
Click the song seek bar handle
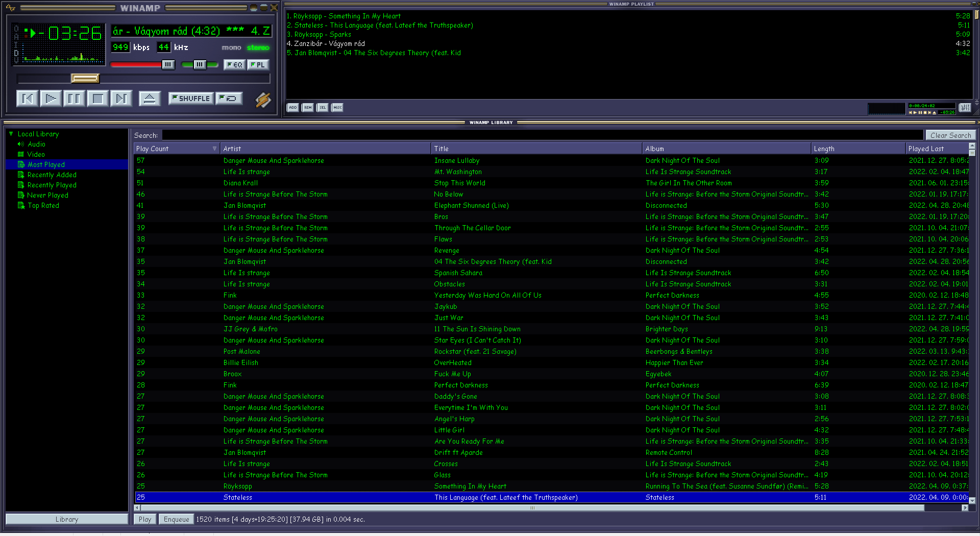pos(85,78)
